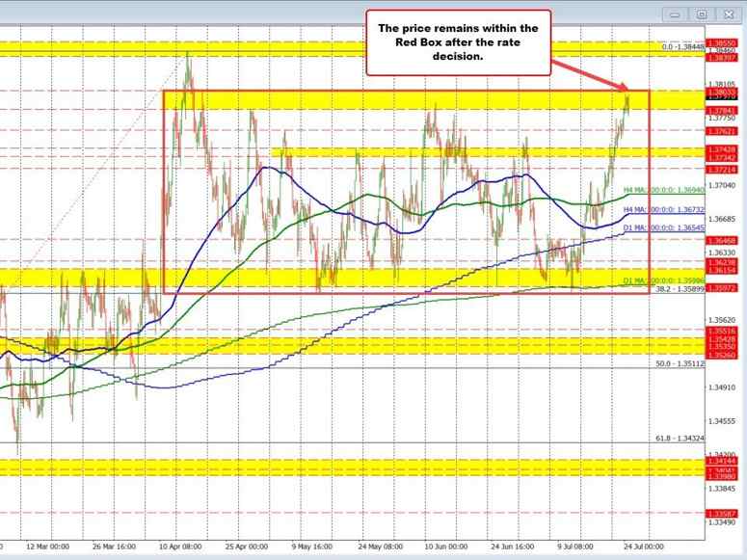The height and width of the screenshot is (560, 747).
Task: Click the 1.36685 price axis value
Action: coord(722,219)
